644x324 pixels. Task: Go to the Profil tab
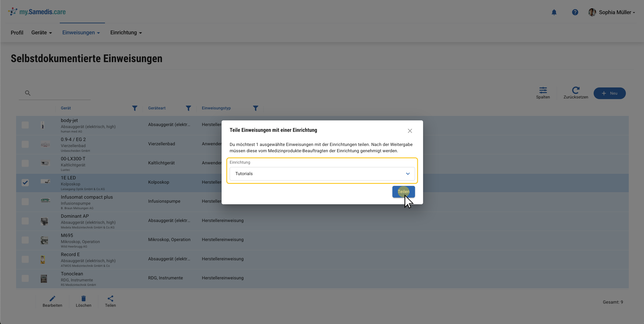coord(17,33)
